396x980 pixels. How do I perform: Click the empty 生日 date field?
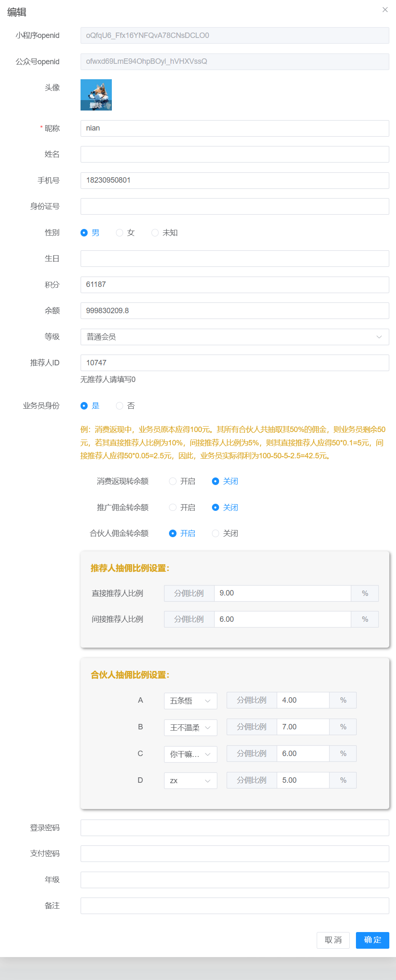pos(235,259)
